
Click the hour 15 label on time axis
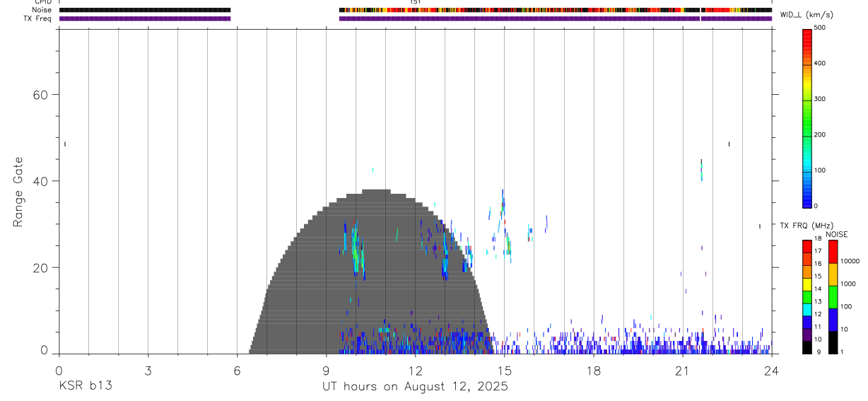tap(504, 370)
